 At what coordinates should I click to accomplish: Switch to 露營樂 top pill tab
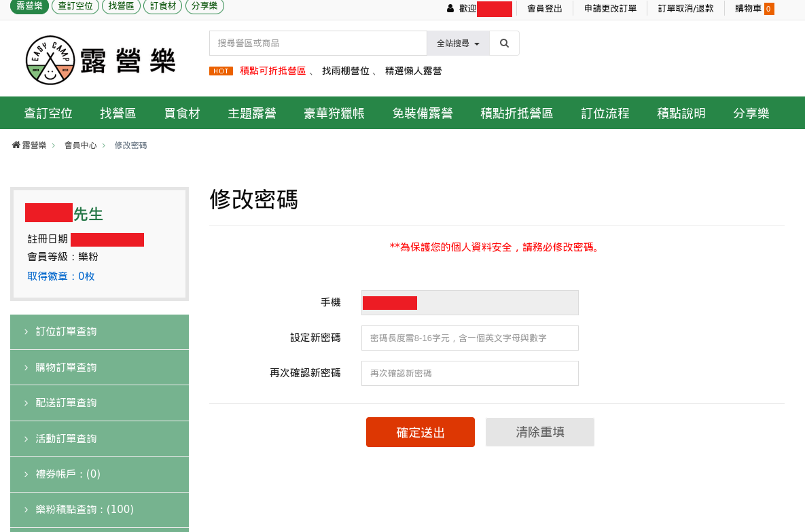pyautogui.click(x=29, y=6)
